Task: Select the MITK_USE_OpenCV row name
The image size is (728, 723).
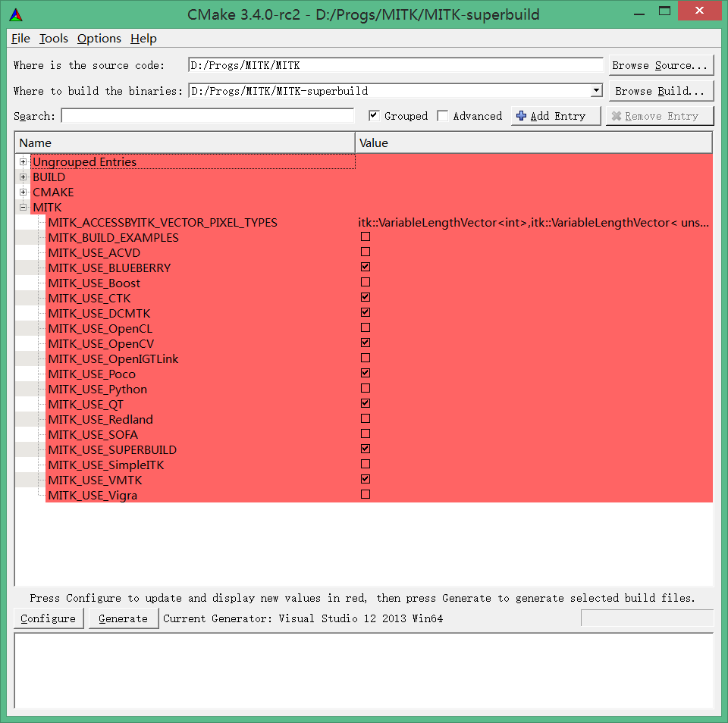Action: pyautogui.click(x=101, y=344)
